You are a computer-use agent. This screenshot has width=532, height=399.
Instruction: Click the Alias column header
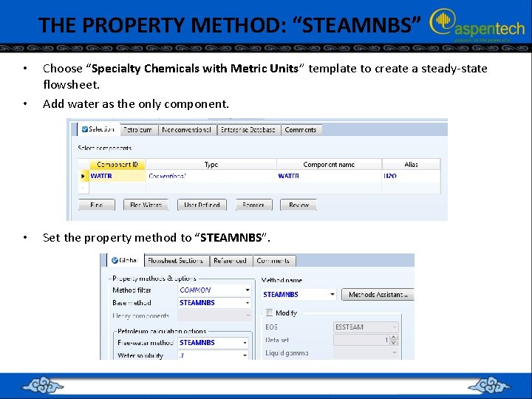tap(411, 165)
